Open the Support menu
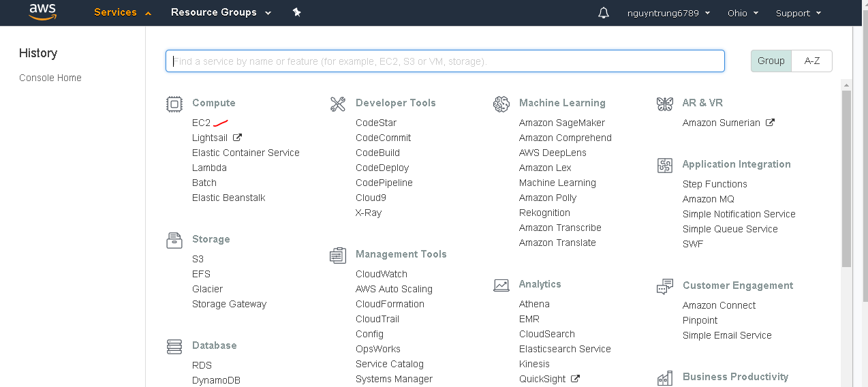The image size is (868, 387). tap(798, 13)
